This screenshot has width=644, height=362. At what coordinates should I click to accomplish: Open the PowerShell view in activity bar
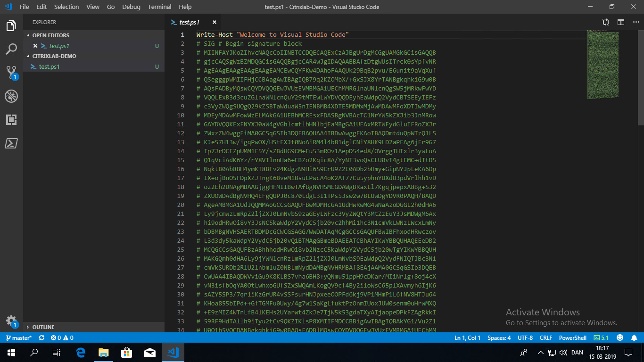(x=11, y=143)
